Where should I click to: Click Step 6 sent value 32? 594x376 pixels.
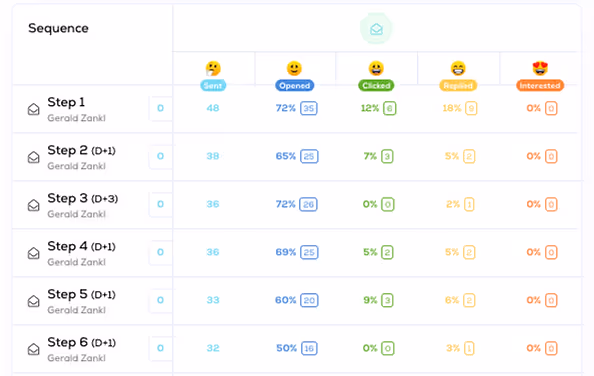(213, 348)
